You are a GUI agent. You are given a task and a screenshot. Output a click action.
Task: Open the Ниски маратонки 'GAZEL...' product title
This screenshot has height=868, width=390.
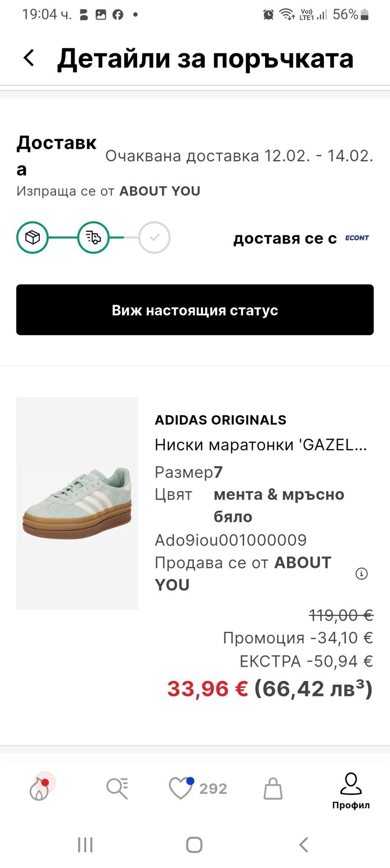point(260,445)
